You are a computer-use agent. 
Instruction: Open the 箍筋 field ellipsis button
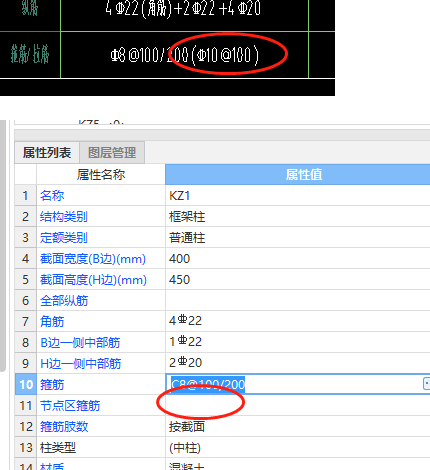coord(426,384)
